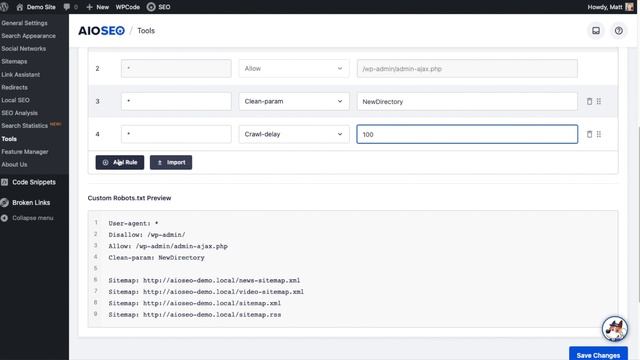Grab the drag handle for rule 3
The width and height of the screenshot is (640, 360).
point(598,101)
